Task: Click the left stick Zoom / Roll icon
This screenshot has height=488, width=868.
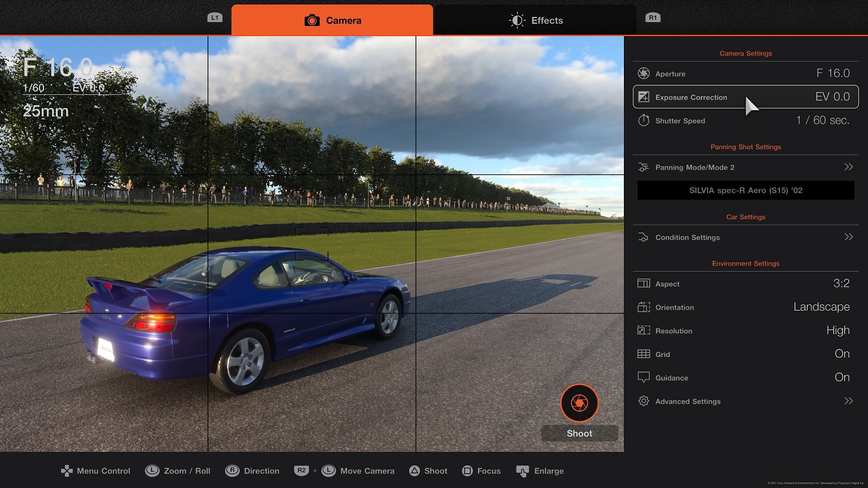Action: click(152, 470)
